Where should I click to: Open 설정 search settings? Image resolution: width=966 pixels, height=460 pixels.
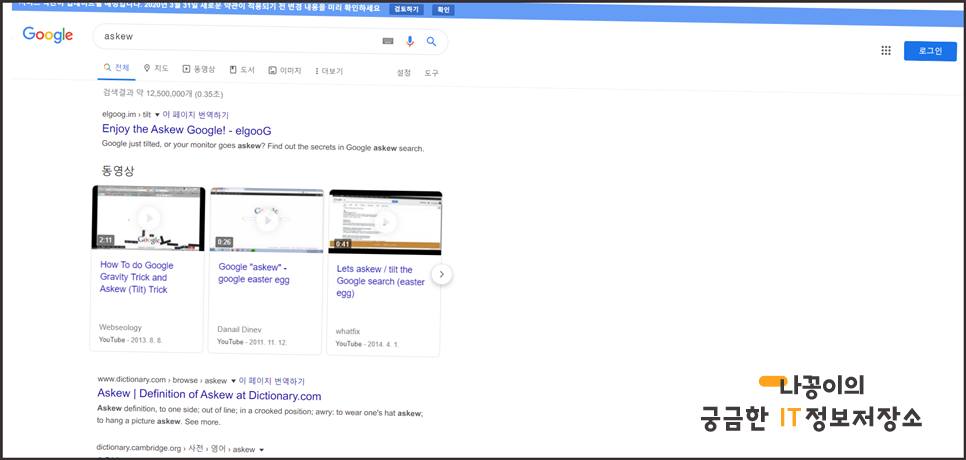coord(404,73)
